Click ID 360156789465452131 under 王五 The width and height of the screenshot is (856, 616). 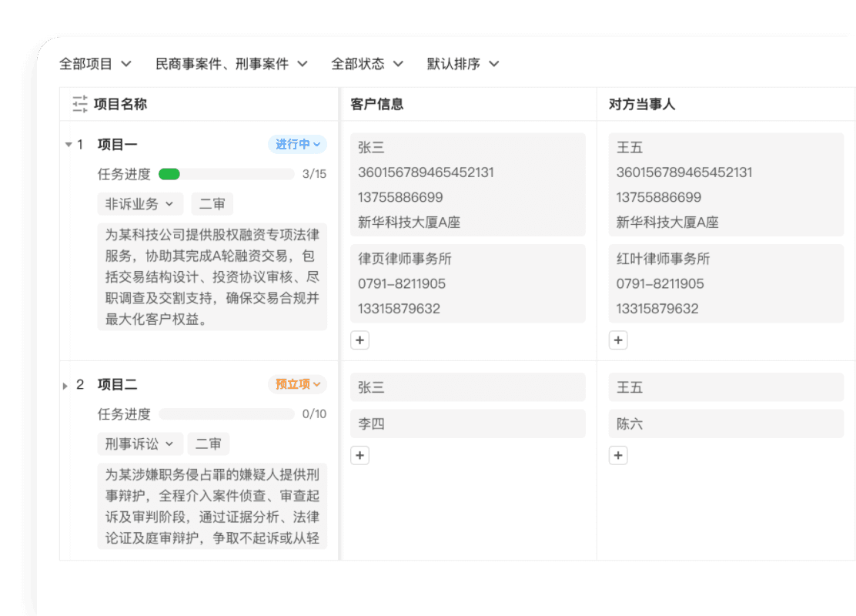coord(684,172)
